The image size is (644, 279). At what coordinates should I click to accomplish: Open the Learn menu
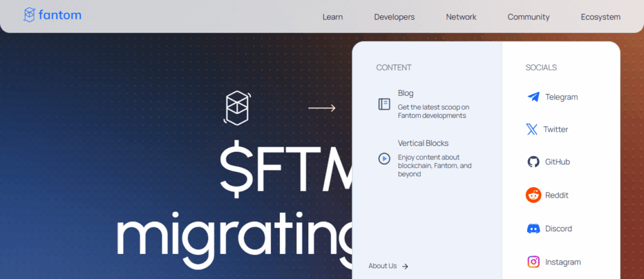pyautogui.click(x=333, y=17)
